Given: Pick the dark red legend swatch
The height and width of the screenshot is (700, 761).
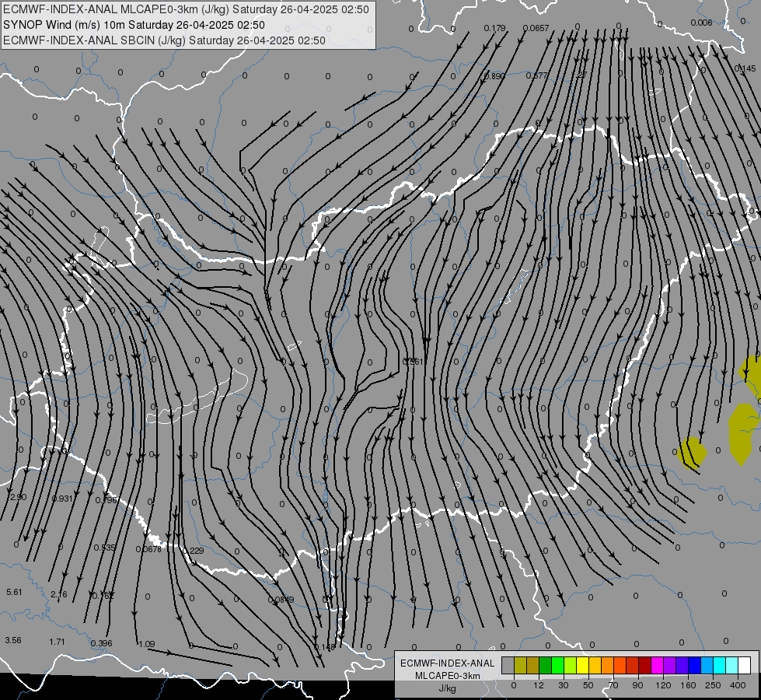Looking at the screenshot, I should (645, 665).
